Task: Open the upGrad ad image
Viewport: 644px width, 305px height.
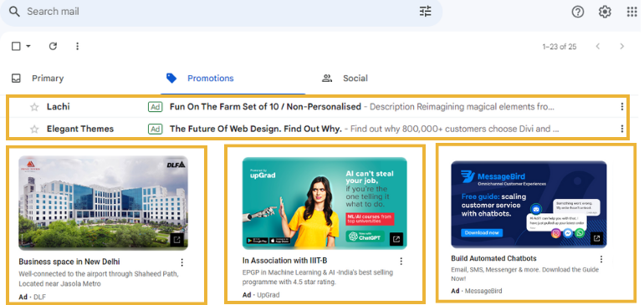Action: coord(325,203)
